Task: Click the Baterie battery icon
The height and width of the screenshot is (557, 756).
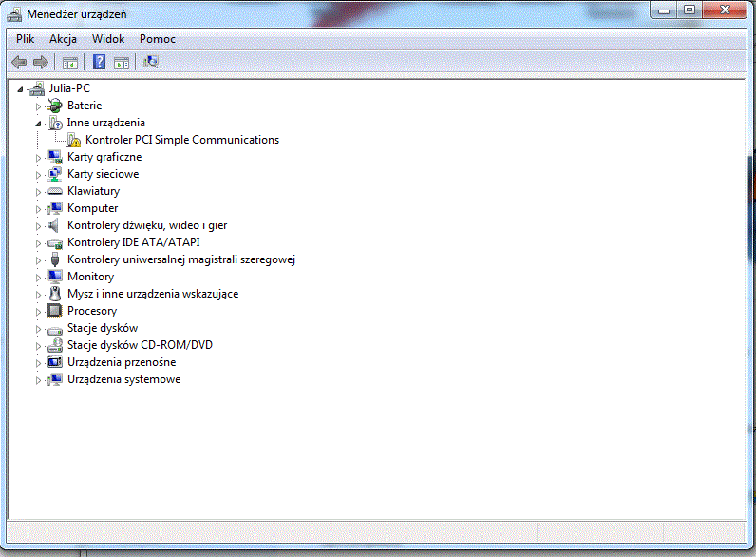Action: point(55,106)
